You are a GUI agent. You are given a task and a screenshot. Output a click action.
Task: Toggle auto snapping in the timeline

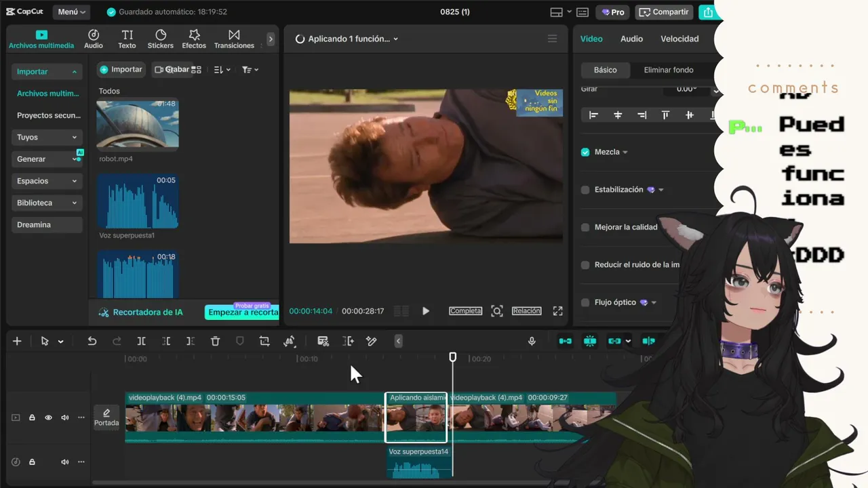click(590, 341)
